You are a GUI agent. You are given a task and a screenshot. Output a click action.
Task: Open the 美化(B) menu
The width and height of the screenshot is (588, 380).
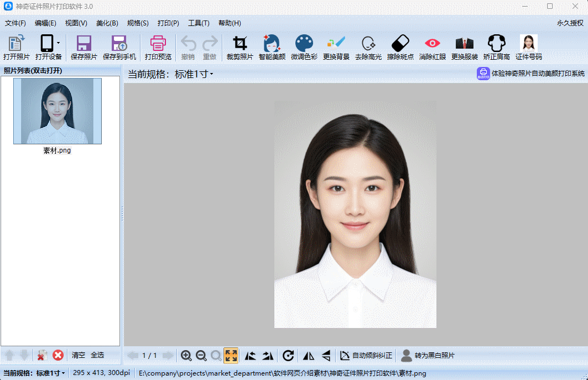107,23
